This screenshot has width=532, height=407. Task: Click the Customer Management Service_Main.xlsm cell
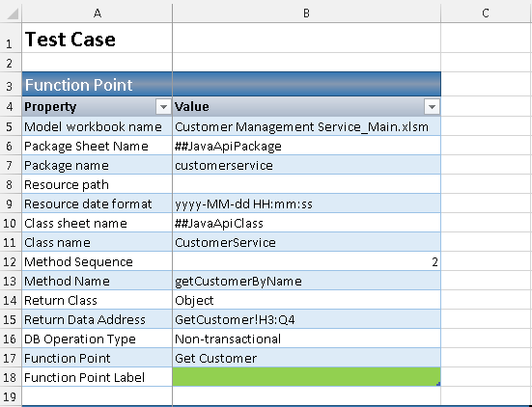[x=306, y=126]
